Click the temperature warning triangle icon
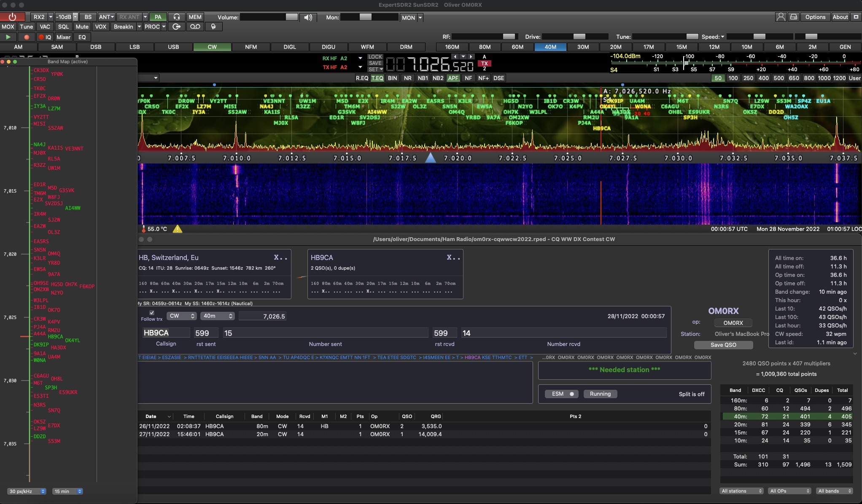Image resolution: width=862 pixels, height=504 pixels. coord(178,229)
